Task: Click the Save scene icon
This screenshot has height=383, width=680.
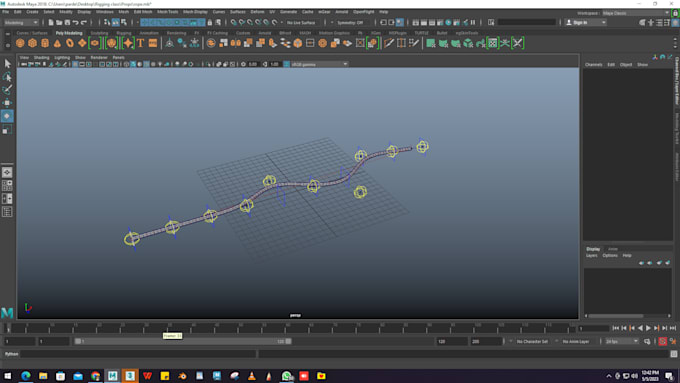Action: coord(67,22)
